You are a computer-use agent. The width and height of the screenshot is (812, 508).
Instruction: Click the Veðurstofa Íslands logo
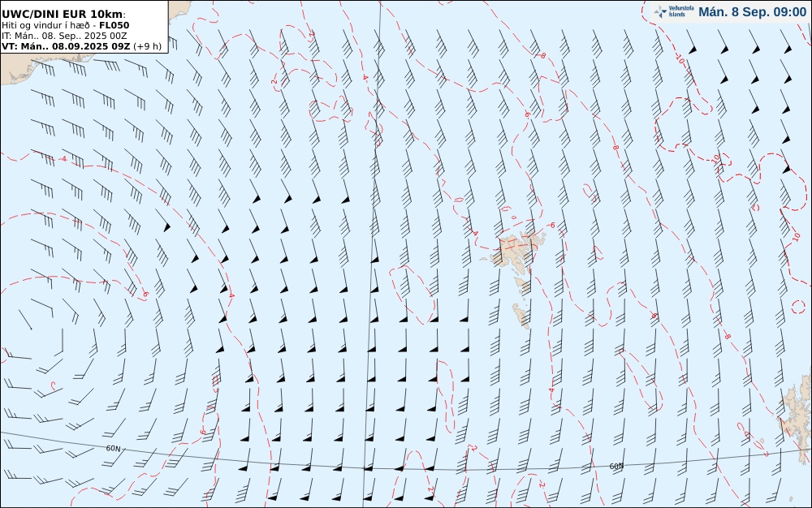pyautogui.click(x=674, y=12)
